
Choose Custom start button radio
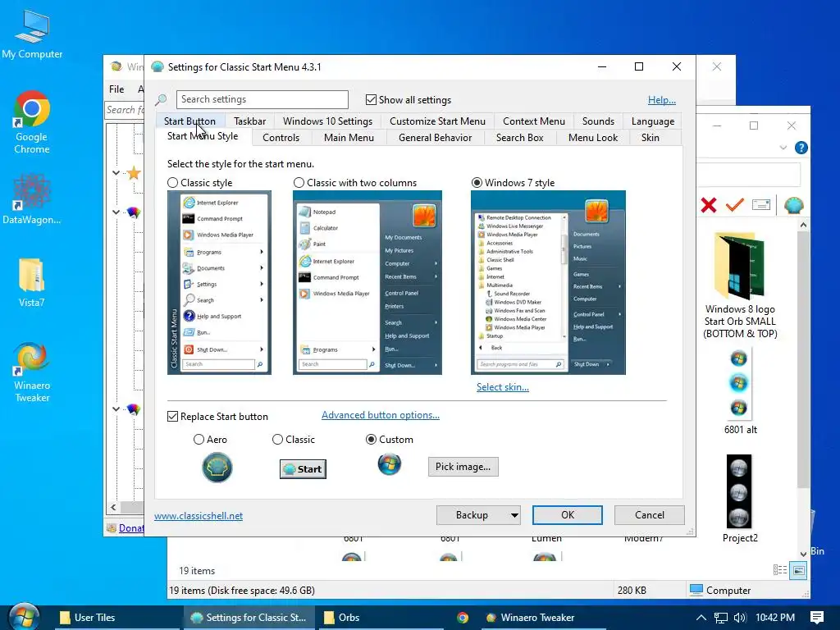point(371,440)
